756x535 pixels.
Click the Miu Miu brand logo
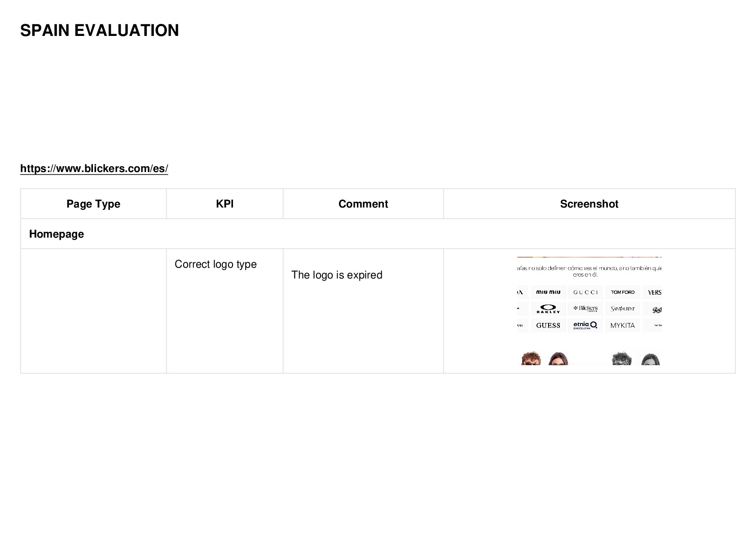point(548,292)
